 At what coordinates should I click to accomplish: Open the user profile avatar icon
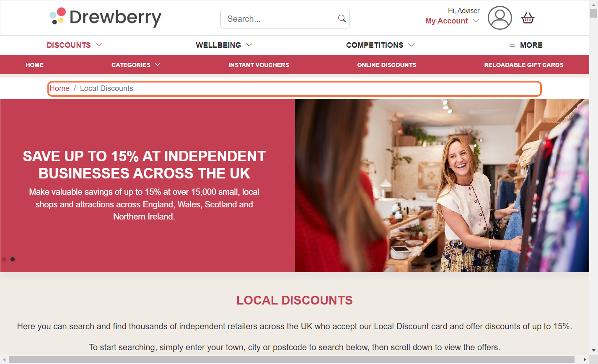point(500,18)
